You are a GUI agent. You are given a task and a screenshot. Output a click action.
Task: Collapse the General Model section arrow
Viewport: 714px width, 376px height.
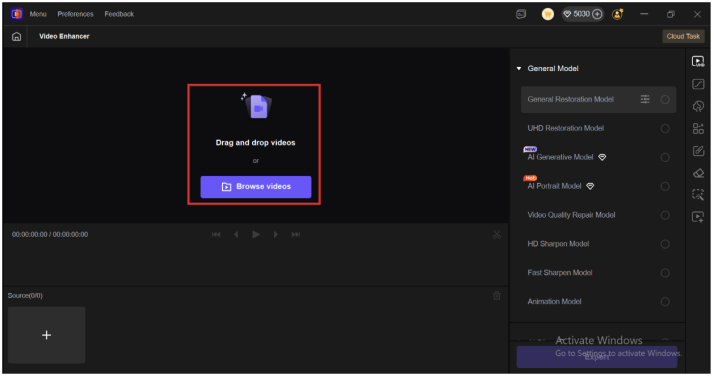coord(519,68)
